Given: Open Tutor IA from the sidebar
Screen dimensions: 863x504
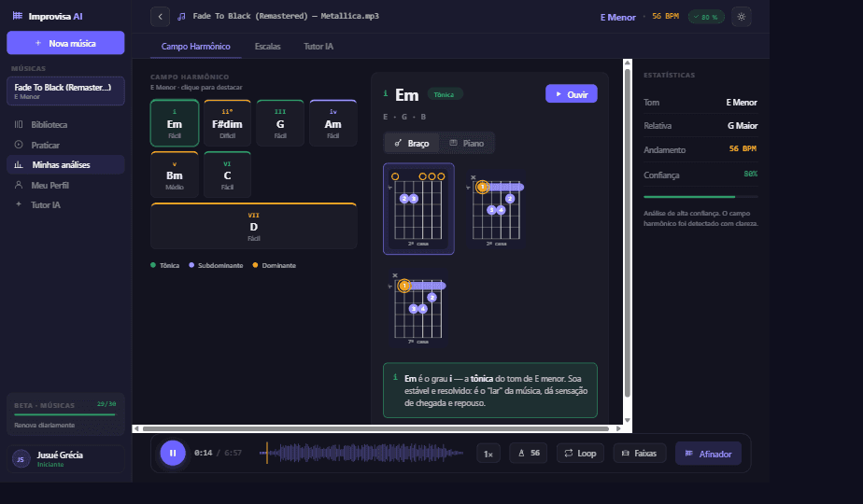Looking at the screenshot, I should click(65, 204).
